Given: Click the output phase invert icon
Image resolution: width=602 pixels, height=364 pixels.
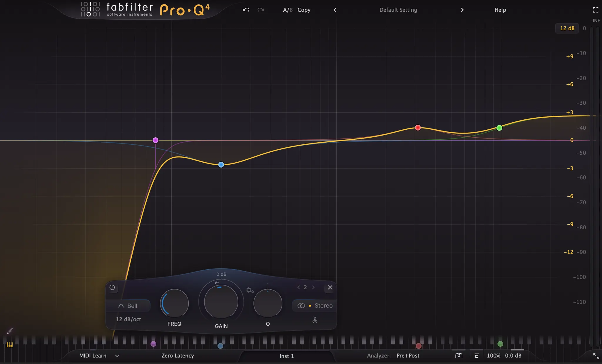Looking at the screenshot, I should point(459,356).
